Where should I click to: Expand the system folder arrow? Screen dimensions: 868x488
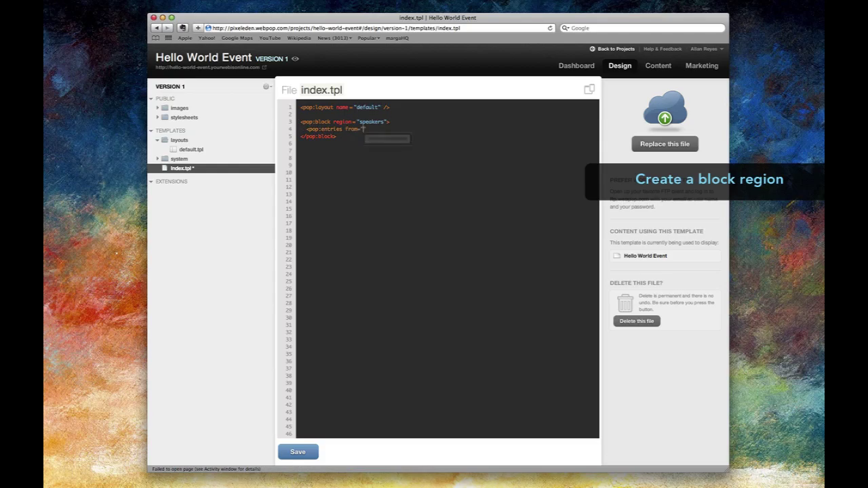tap(157, 159)
